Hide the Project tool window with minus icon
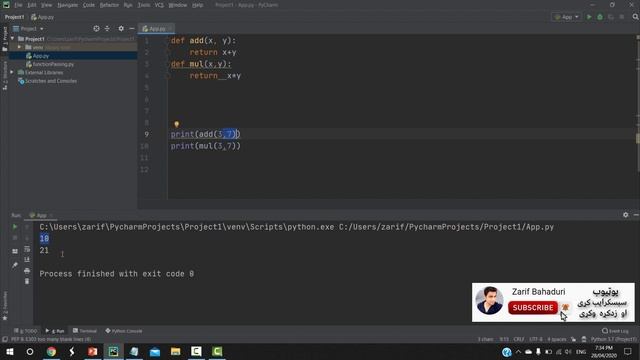Image resolution: width=640 pixels, height=360 pixels. 131,29
